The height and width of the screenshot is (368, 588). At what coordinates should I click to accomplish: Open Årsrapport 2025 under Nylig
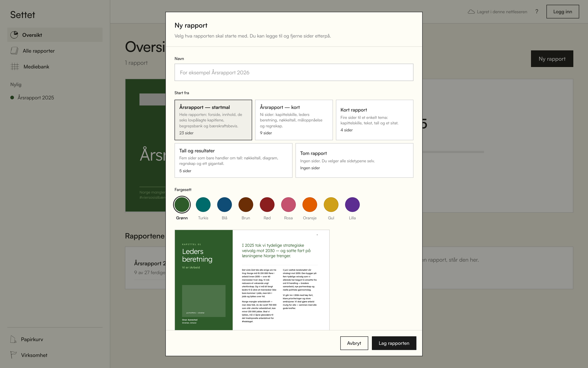click(55, 98)
